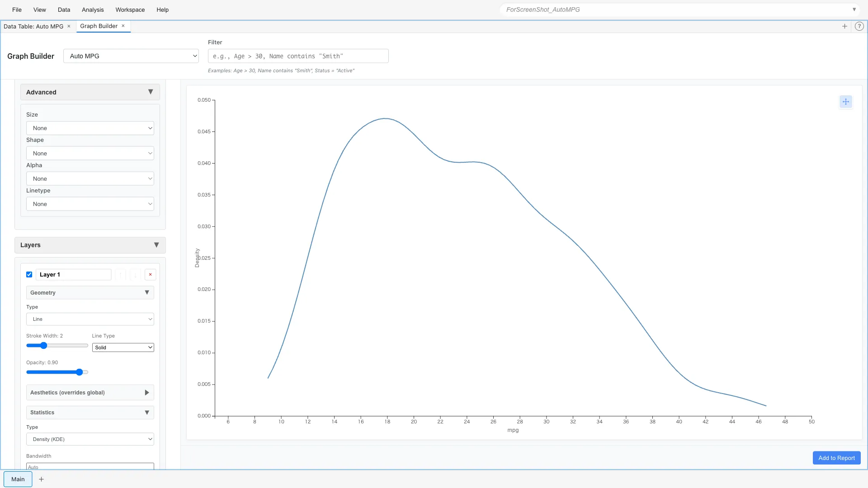The width and height of the screenshot is (868, 488).
Task: Collapse the Advanced panel
Action: point(151,92)
